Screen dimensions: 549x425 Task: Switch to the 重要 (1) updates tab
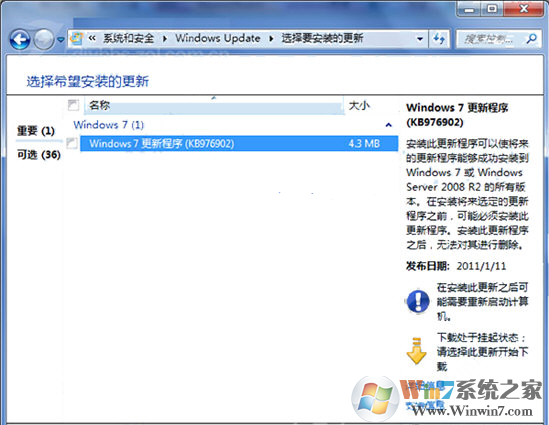[36, 131]
